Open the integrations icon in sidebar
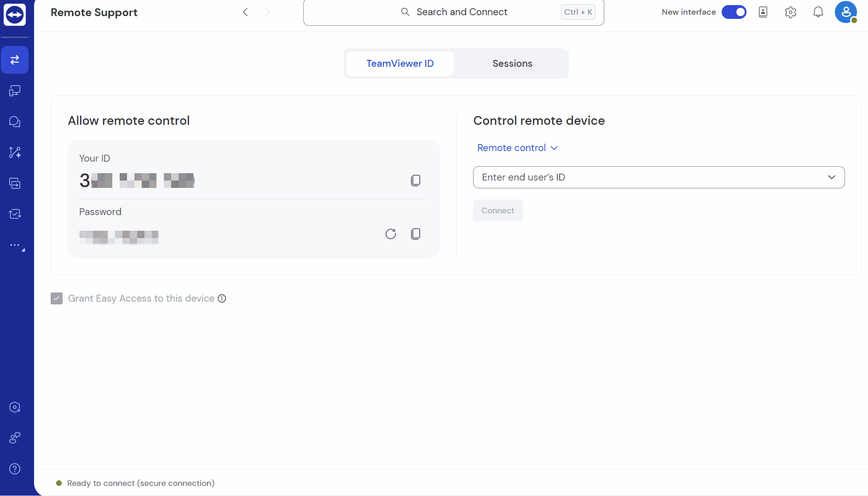 15,438
